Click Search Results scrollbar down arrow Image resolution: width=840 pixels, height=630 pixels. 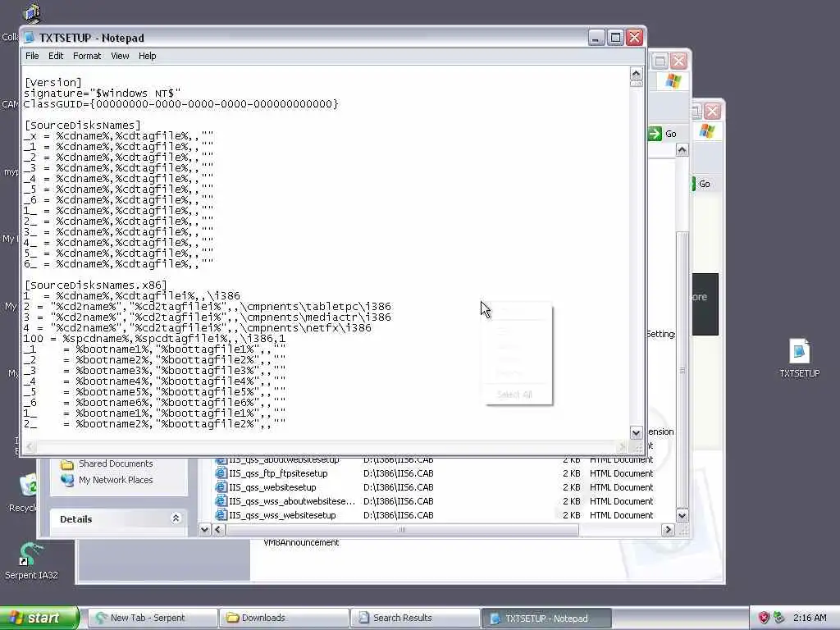pyautogui.click(x=682, y=515)
